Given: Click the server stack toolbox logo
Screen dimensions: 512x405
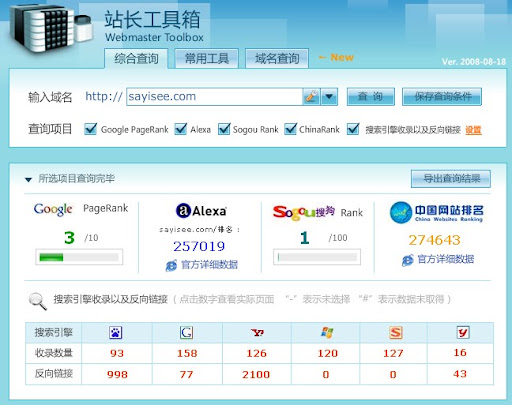Looking at the screenshot, I should tap(50, 29).
